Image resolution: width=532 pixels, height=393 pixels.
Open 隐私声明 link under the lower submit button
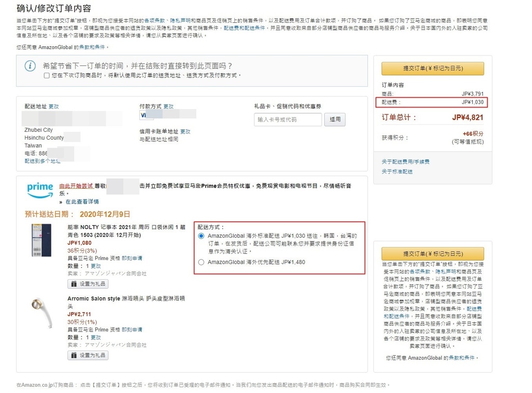[x=445, y=272]
